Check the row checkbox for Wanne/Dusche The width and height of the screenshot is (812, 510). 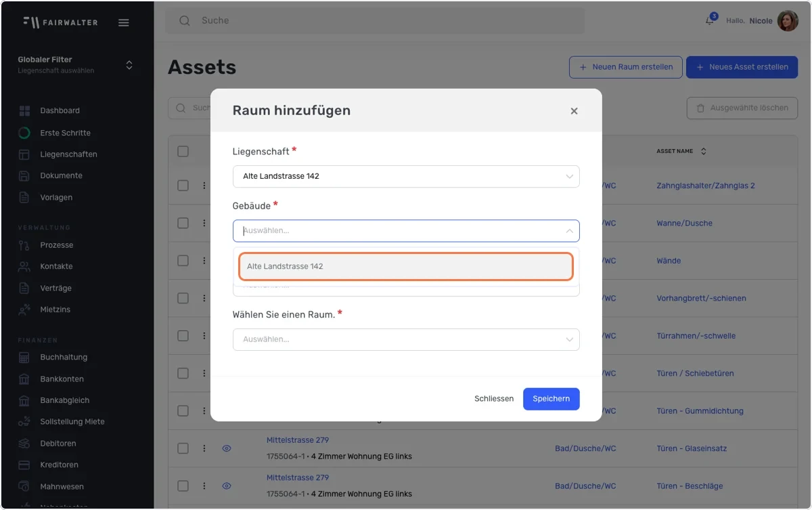[183, 223]
